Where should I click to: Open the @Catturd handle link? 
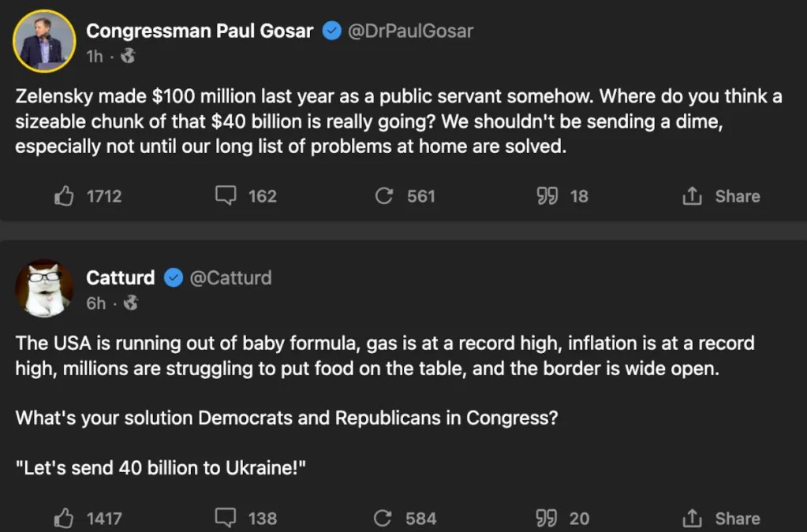tap(230, 277)
